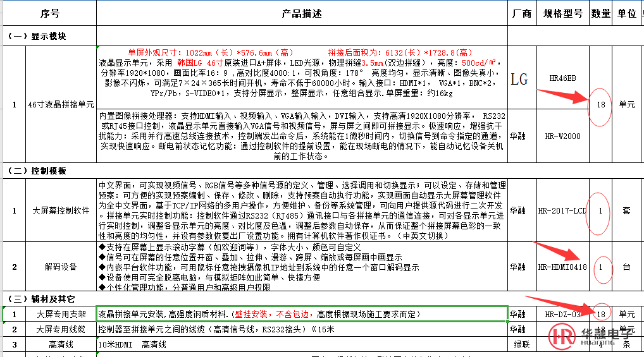Click description cell starting 支持在屏幕上显示滚动字幕
Screen dimensions: 644x357
click(302, 267)
